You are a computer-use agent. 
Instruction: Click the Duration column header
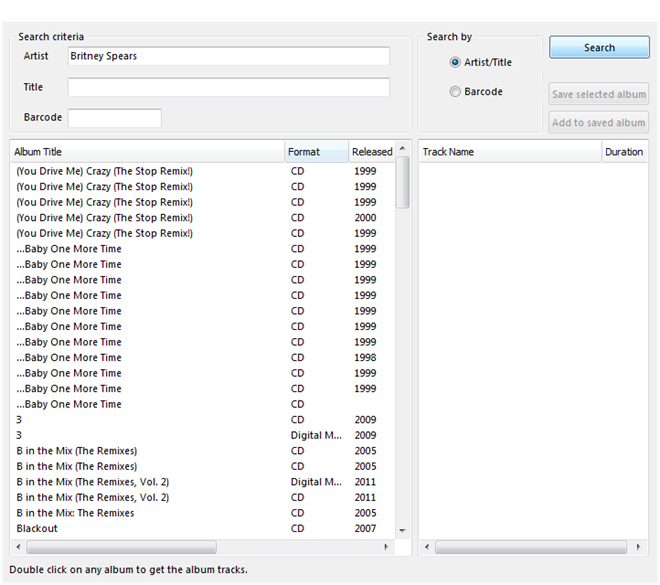click(x=624, y=152)
